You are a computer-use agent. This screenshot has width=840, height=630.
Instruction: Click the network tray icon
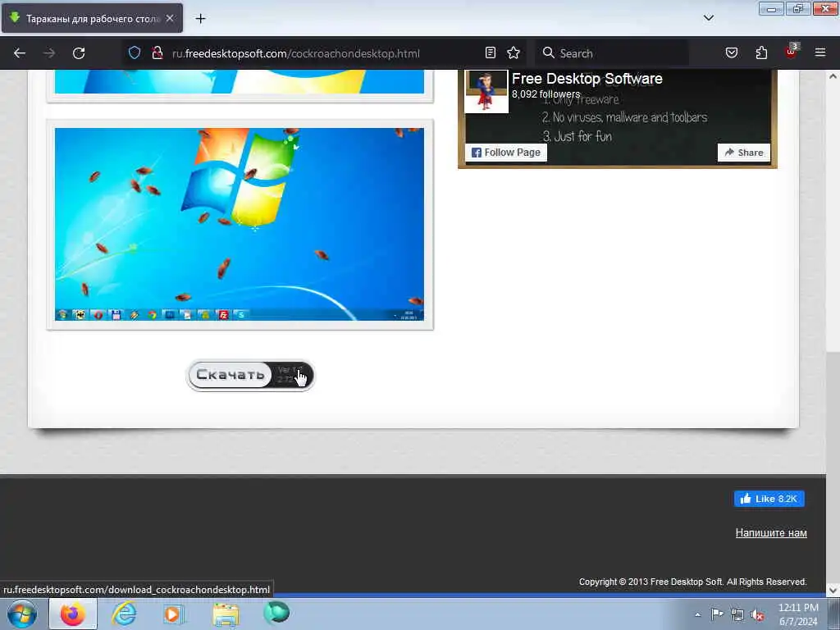[737, 614]
